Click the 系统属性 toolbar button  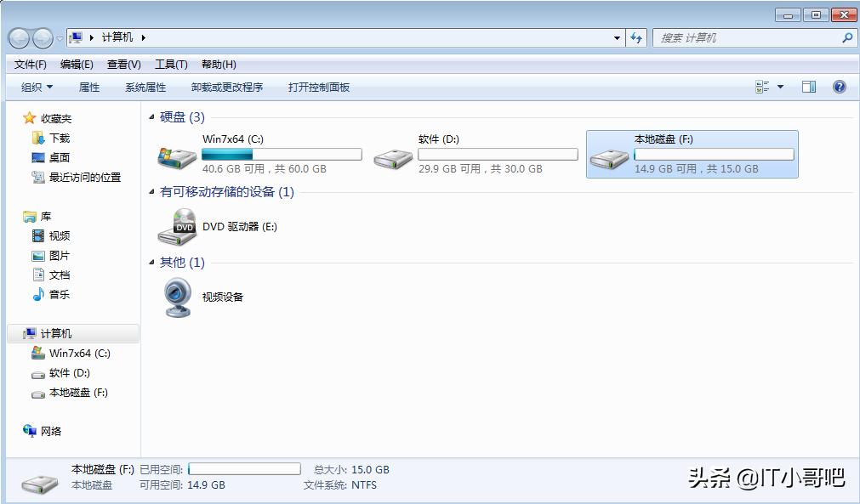click(145, 87)
